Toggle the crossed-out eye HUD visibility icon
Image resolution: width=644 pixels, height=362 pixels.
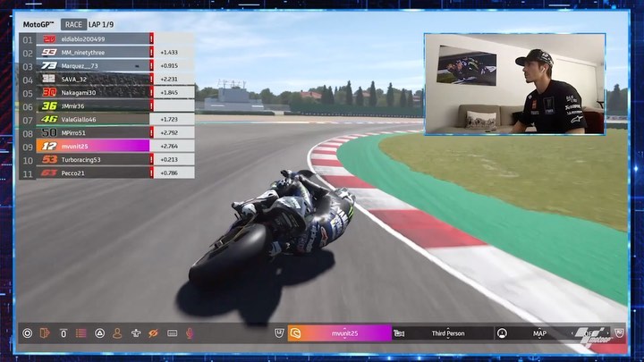[x=153, y=333]
